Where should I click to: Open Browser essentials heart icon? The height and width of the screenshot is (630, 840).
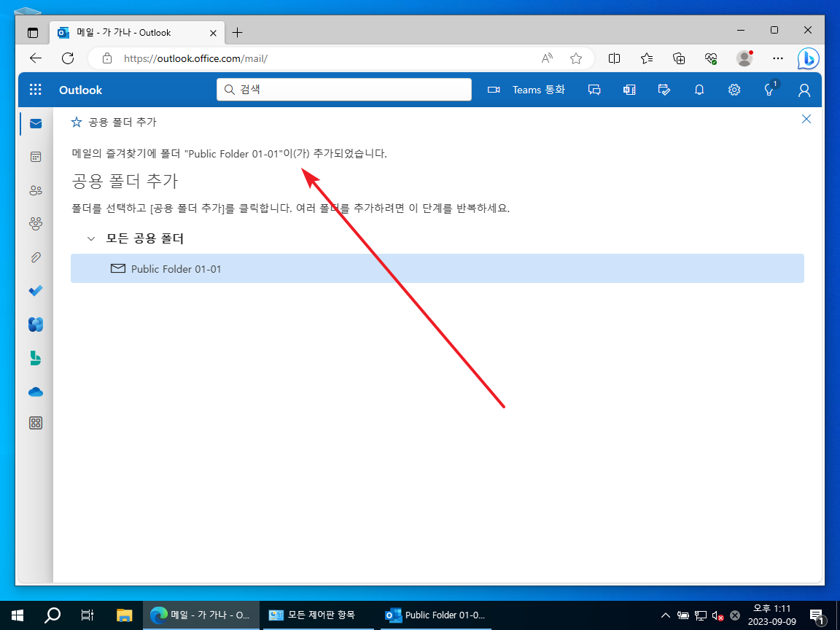click(x=711, y=58)
